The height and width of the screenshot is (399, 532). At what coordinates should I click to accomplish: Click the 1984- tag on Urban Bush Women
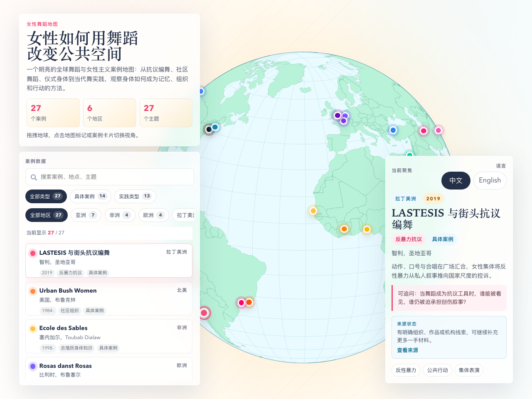(48, 310)
